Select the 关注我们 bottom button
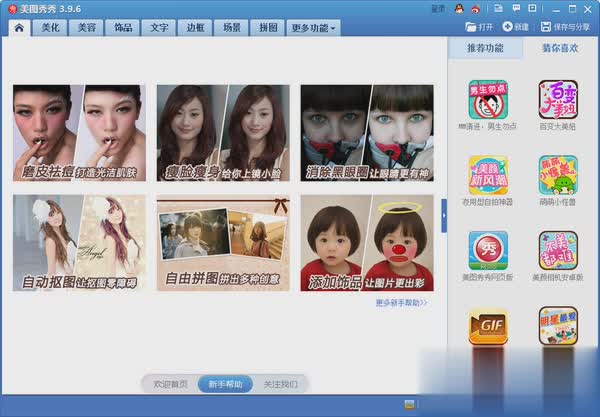This screenshot has width=600, height=417. [x=280, y=384]
